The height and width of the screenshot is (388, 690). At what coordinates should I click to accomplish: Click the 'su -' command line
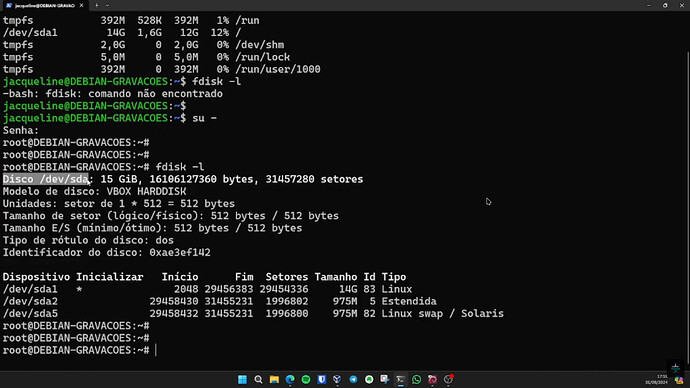[110, 118]
